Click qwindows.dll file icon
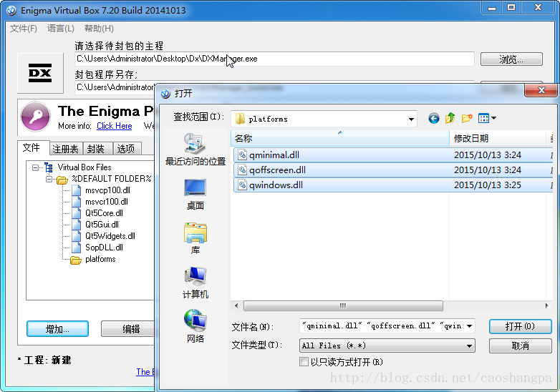 click(x=243, y=185)
